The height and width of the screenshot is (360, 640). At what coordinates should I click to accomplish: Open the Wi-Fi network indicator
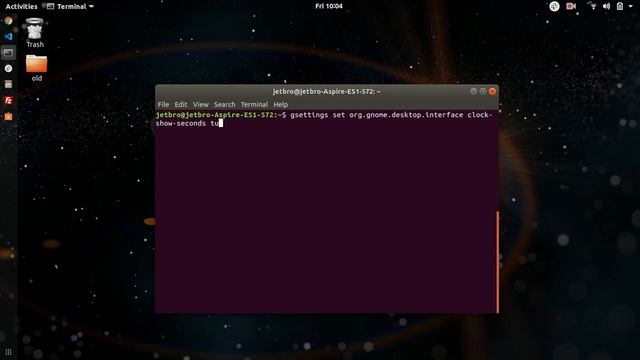pos(593,6)
